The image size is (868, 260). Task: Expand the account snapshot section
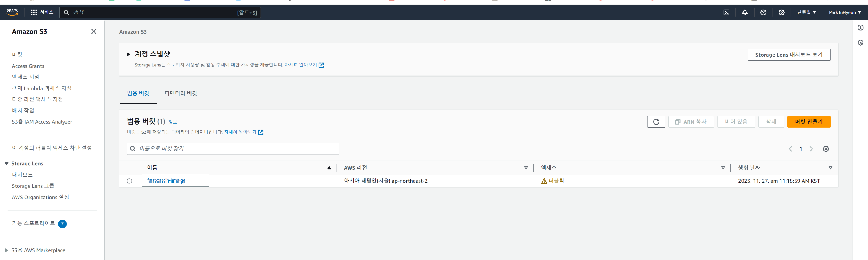pyautogui.click(x=128, y=54)
